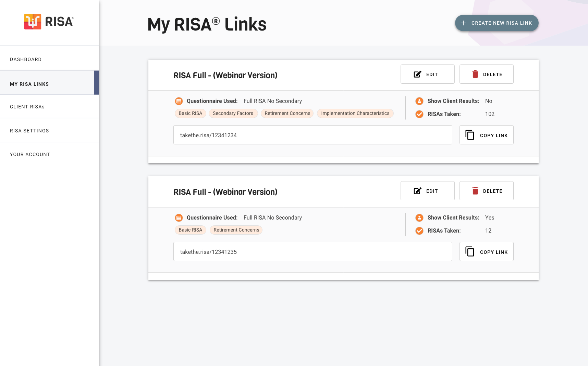Click checkmark icon beside RISAs Taken 102

coord(419,114)
